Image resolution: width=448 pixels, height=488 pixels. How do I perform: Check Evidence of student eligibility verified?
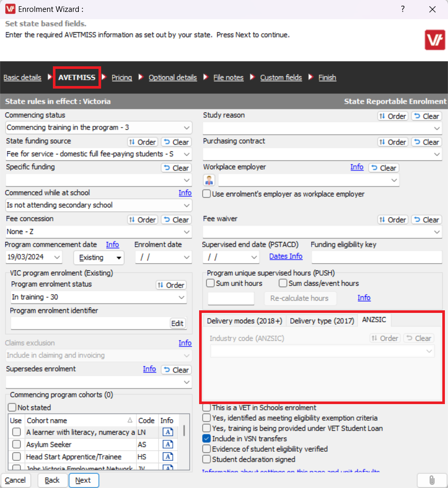pos(206,449)
